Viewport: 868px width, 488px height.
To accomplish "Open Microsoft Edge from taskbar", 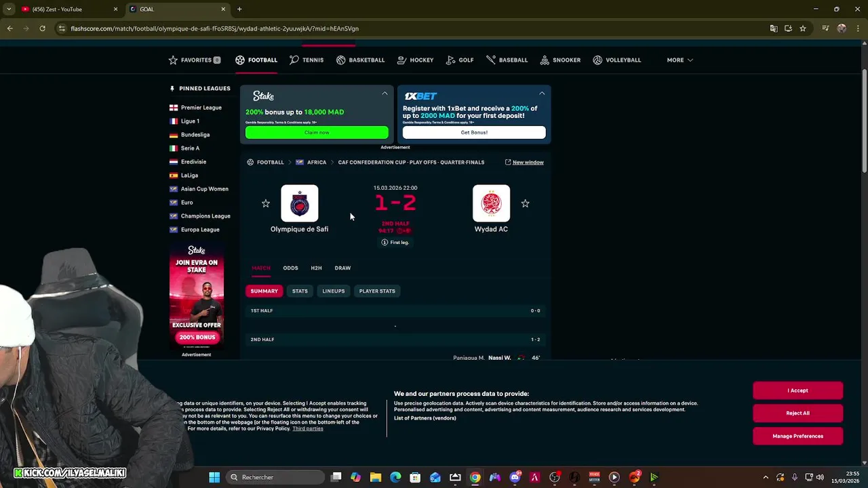I will [395, 477].
